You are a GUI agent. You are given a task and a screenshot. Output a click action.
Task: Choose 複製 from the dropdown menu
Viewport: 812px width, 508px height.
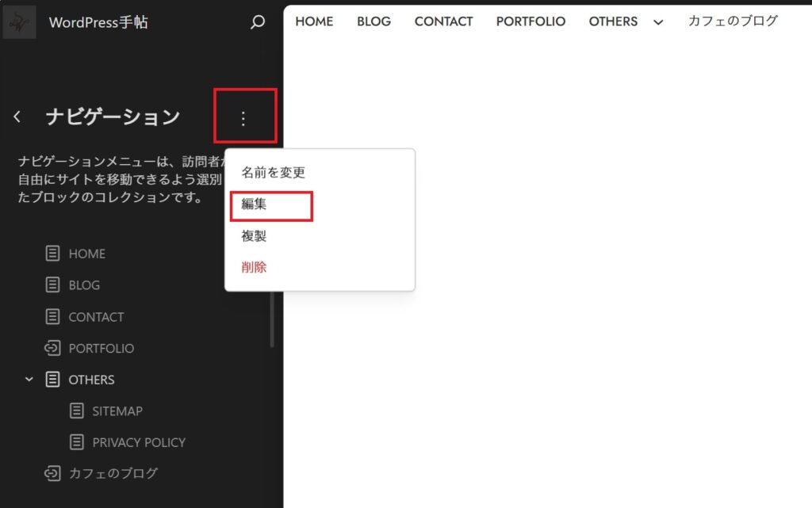click(x=254, y=236)
